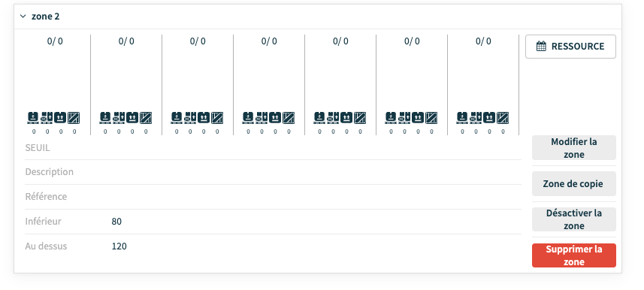Click mixed pallet icon in first column
Viewport: 644px width, 290px height.
pos(47,118)
